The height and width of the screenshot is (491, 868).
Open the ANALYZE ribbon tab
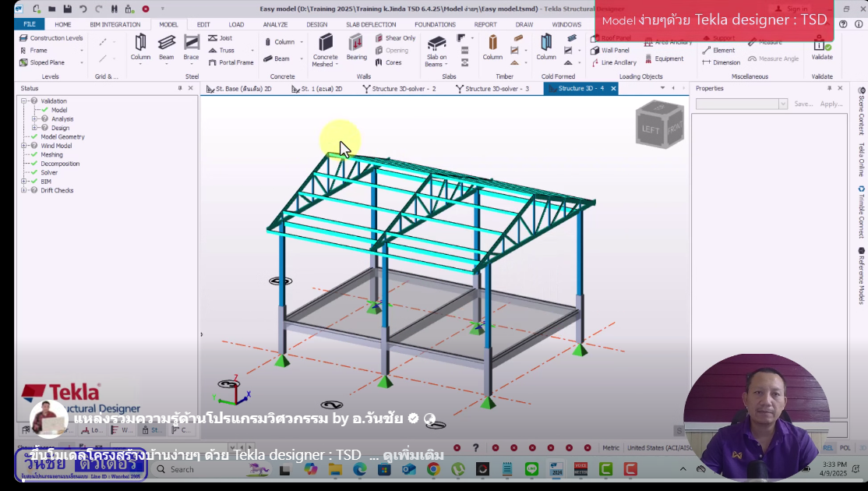(x=275, y=24)
